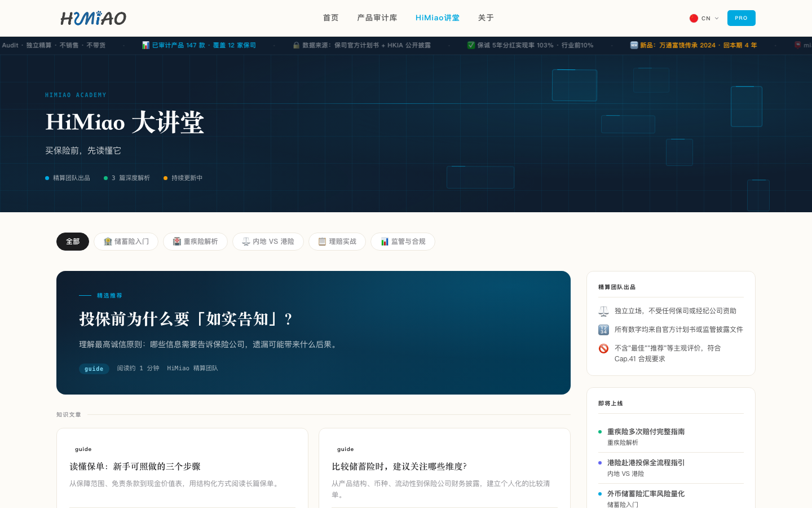Click the scales icon in 内地 VS 港险

[x=246, y=242]
